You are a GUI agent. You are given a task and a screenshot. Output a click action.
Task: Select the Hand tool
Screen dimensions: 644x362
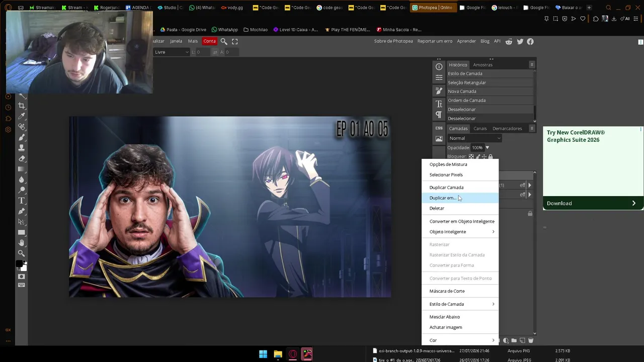tap(22, 243)
